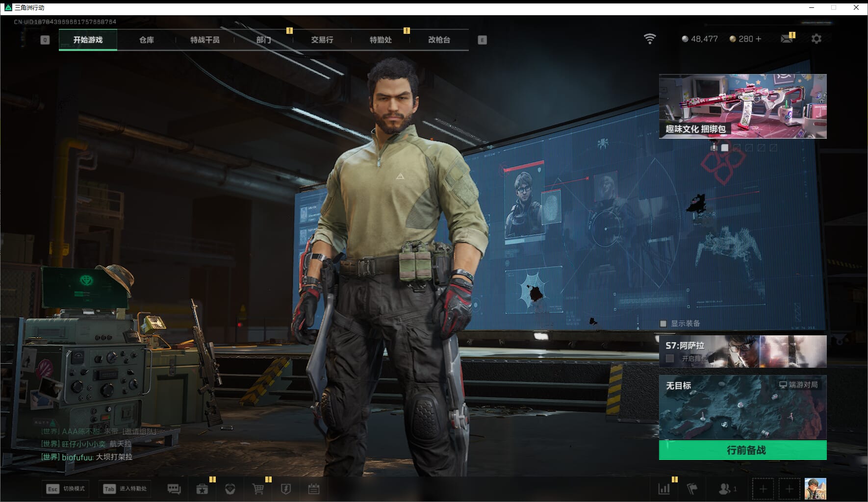This screenshot has width=868, height=502.
Task: Click the silver coin currency icon
Action: 685,39
